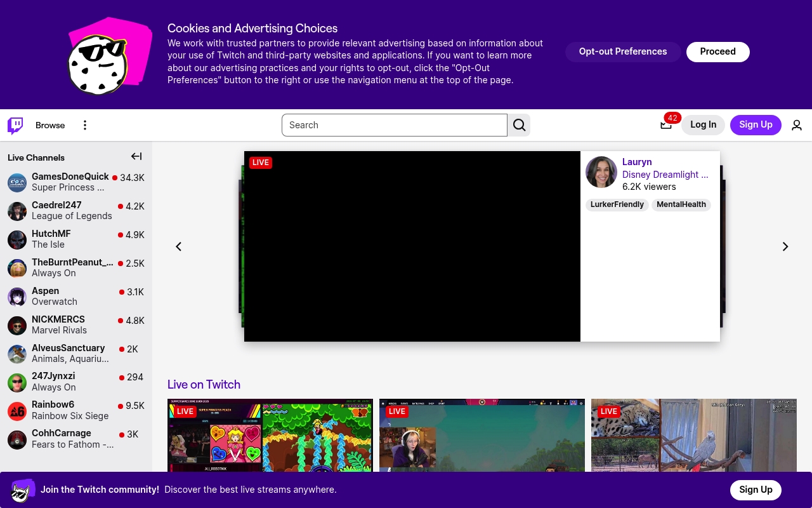Click the Live Channels heading
This screenshot has height=508, width=812.
[36, 157]
